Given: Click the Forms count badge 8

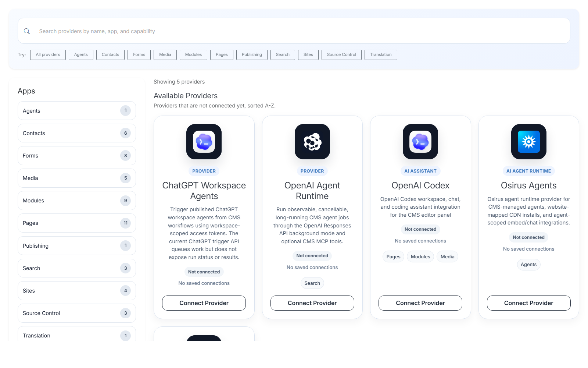Looking at the screenshot, I should tap(126, 156).
